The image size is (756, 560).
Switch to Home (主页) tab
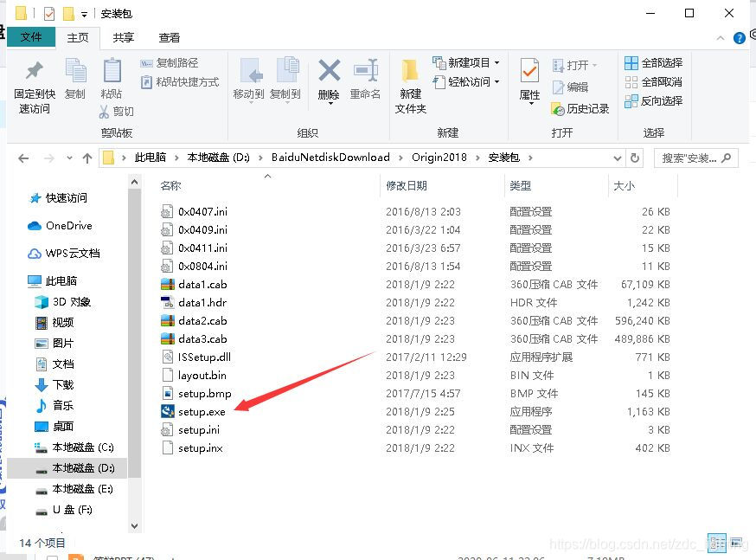[78, 37]
